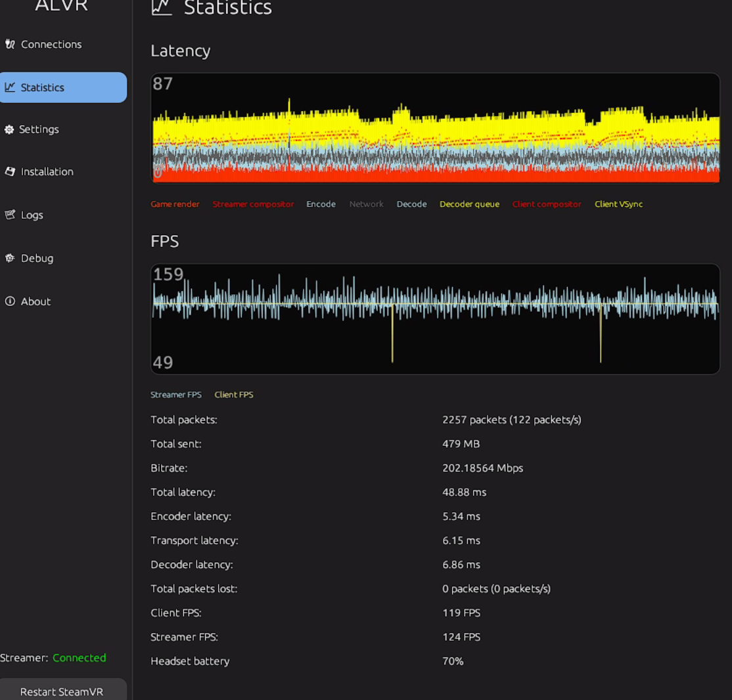The width and height of the screenshot is (732, 700).
Task: Open the Debug page
Action: tap(37, 258)
